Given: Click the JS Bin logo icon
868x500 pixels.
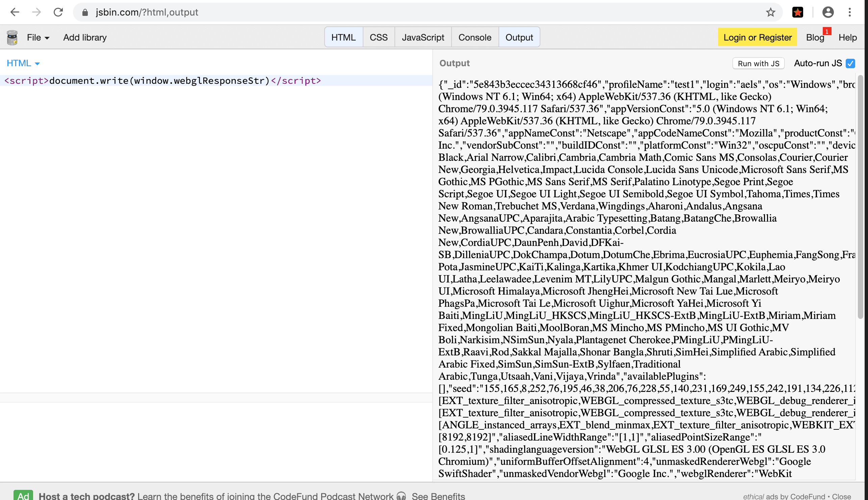Looking at the screenshot, I should (x=12, y=37).
